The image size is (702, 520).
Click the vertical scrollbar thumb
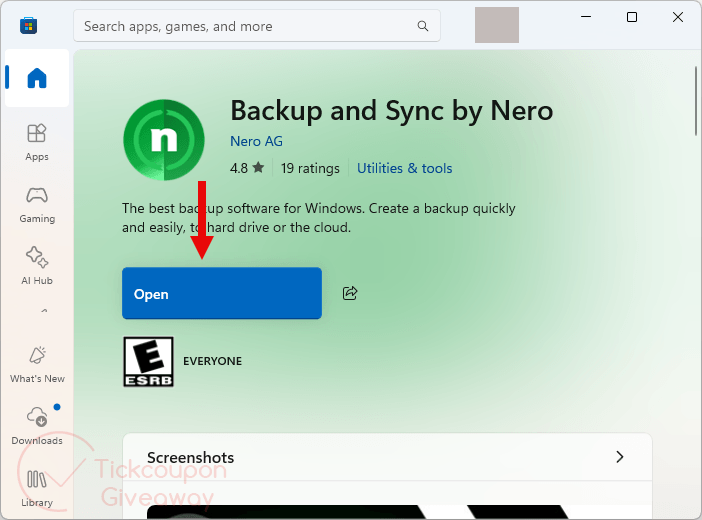(x=696, y=101)
